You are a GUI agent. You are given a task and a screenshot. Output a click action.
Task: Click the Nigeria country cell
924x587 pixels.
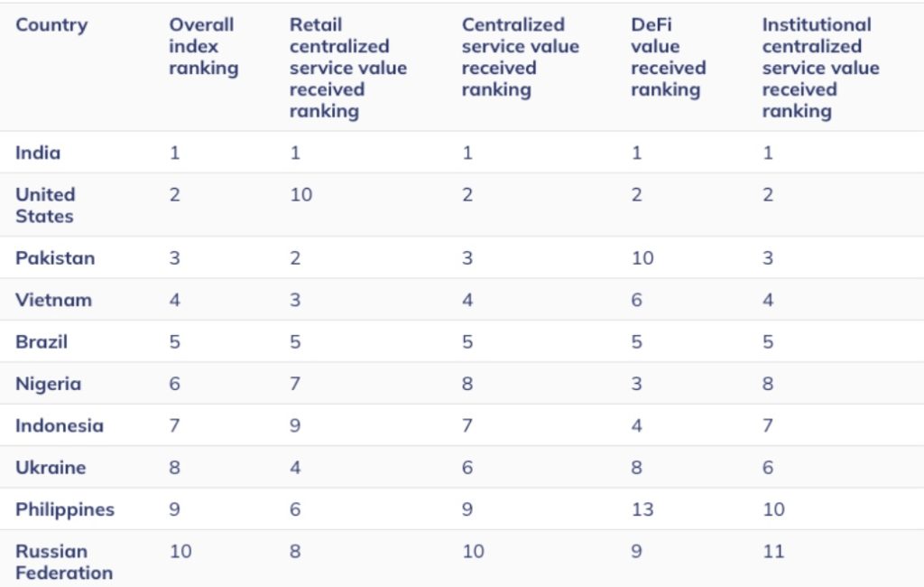[48, 384]
